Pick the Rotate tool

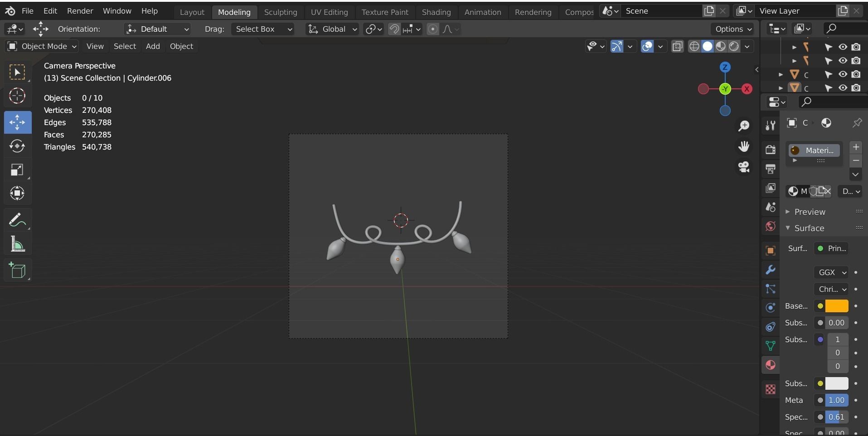18,146
